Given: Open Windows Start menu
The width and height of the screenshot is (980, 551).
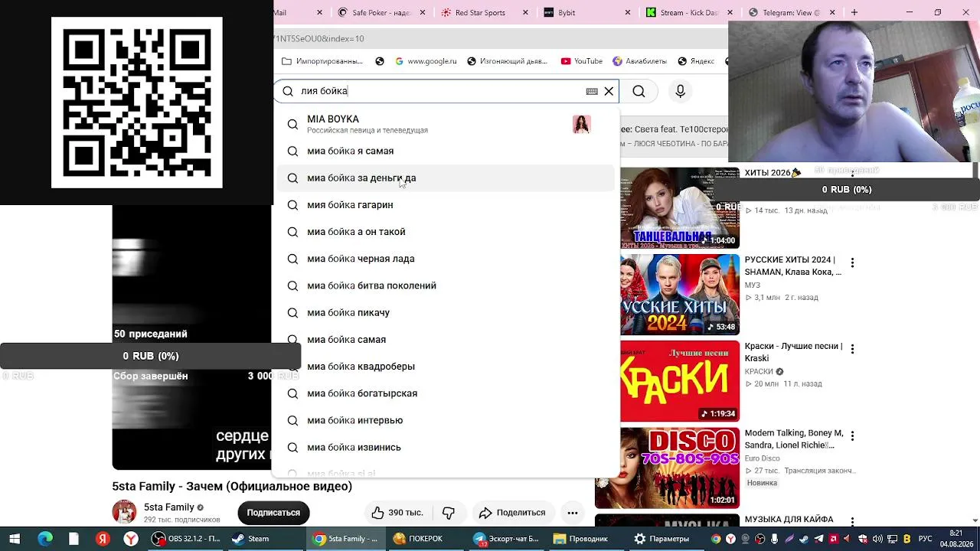Looking at the screenshot, I should [14, 539].
